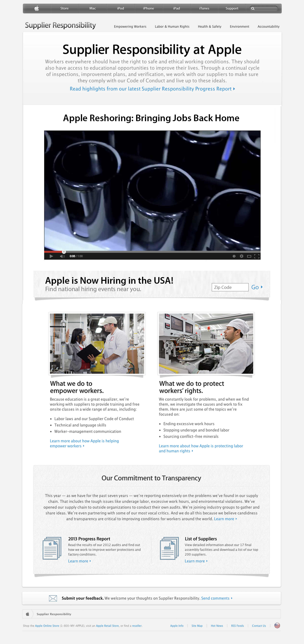Click the List of Suppliers title
This screenshot has height=644, width=304.
tap(201, 539)
